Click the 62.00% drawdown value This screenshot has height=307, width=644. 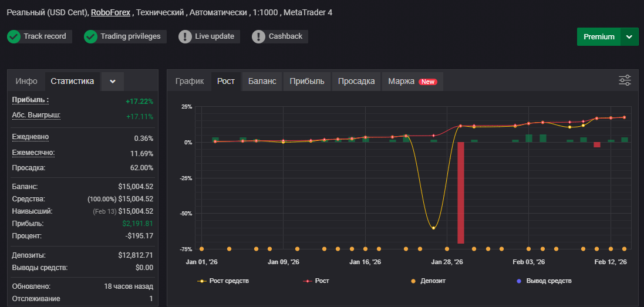(x=141, y=168)
